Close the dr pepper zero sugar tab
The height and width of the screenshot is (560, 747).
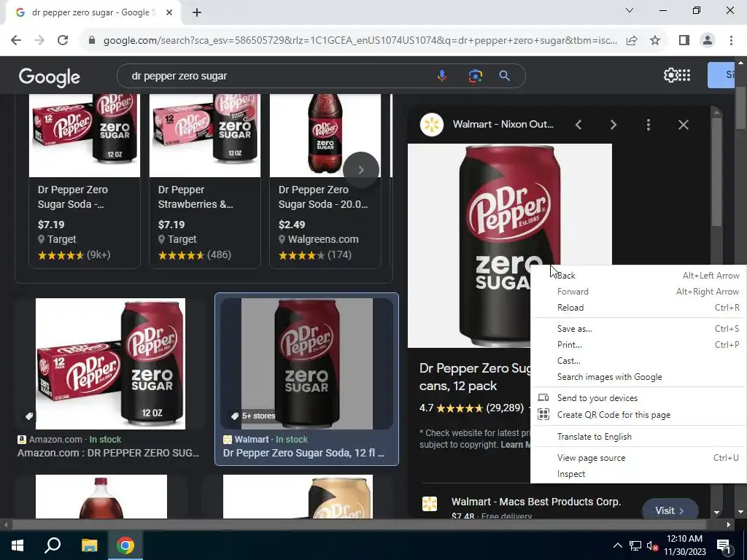click(x=169, y=12)
